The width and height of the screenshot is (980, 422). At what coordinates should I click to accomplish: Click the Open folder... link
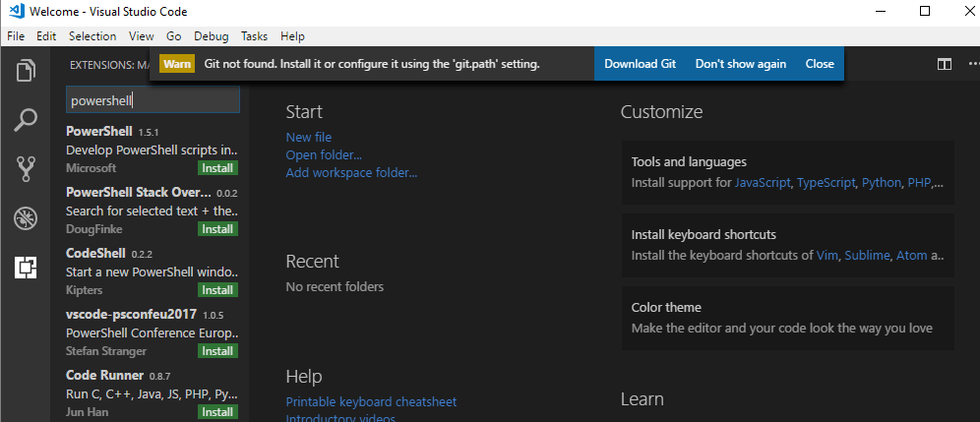click(324, 155)
